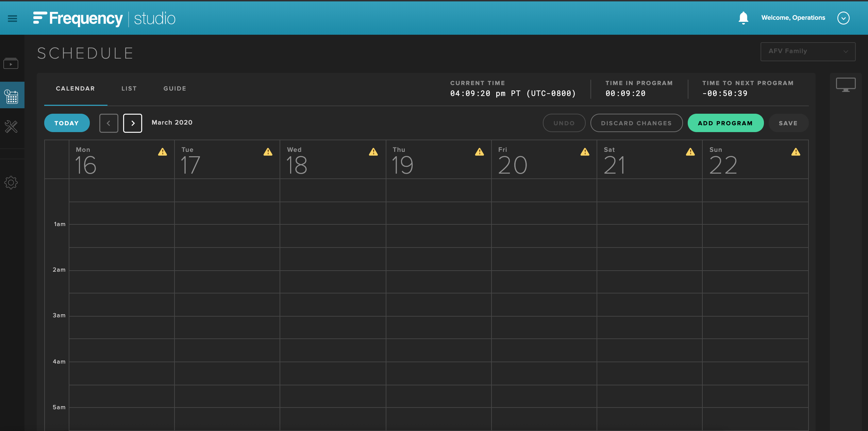Screen dimensions: 868x431
Task: Open the tools wrench sidebar icon
Action: click(11, 127)
